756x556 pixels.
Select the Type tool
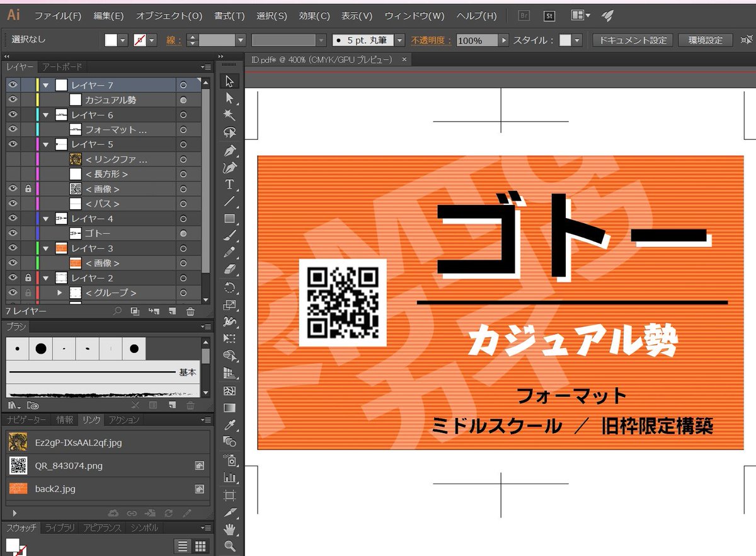(229, 185)
